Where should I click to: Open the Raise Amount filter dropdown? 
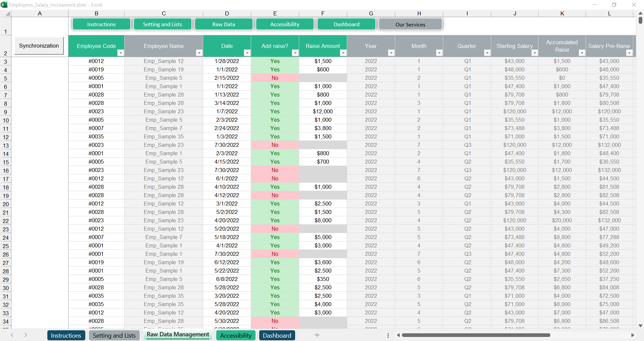coord(343,53)
